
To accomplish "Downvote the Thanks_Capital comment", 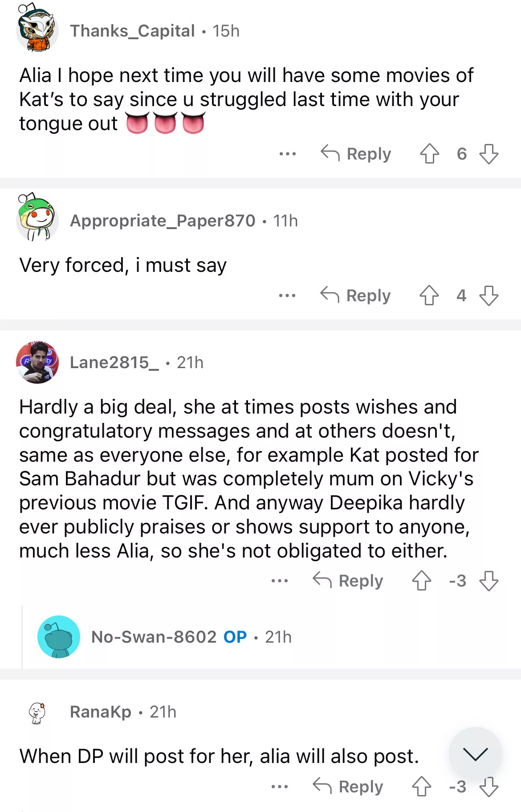I will click(488, 154).
